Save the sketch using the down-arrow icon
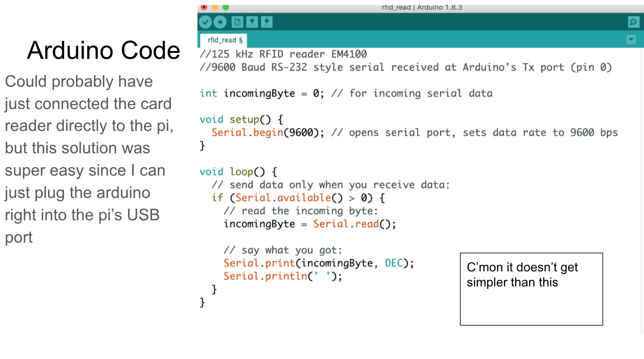Screen dimensions: 644x359 [x=267, y=22]
